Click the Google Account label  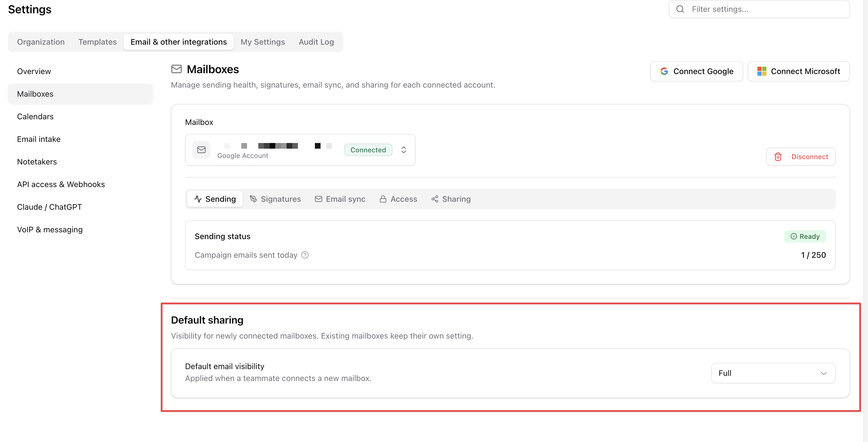point(243,155)
